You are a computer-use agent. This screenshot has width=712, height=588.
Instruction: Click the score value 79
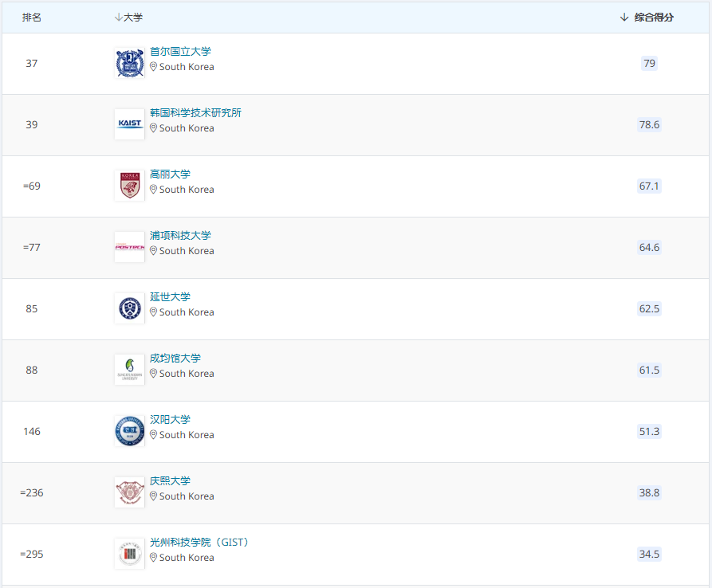pos(649,63)
